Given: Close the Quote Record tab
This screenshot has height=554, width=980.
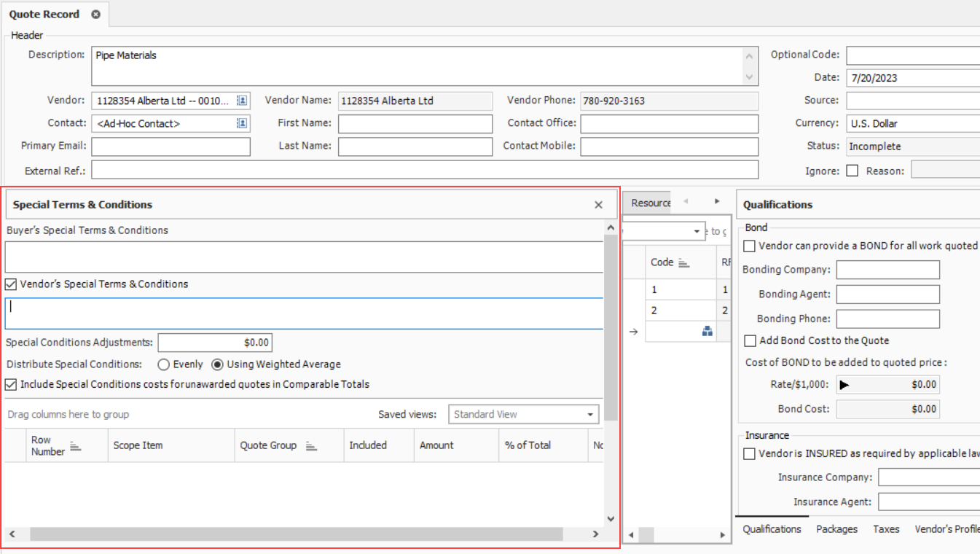Looking at the screenshot, I should [95, 15].
